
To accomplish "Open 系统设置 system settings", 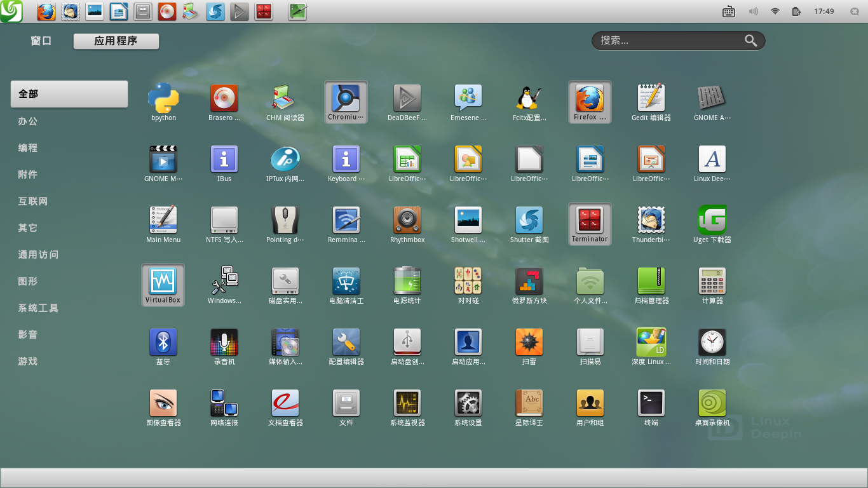I will (468, 408).
